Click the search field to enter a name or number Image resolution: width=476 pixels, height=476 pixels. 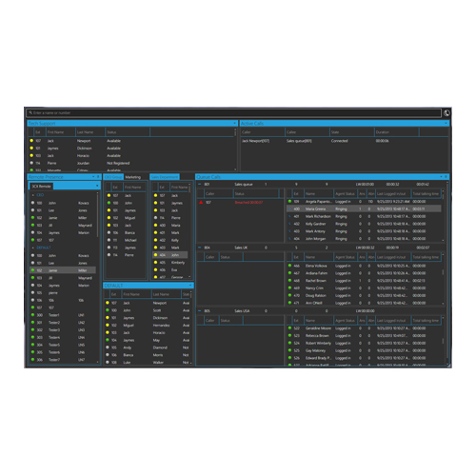[x=234, y=112]
